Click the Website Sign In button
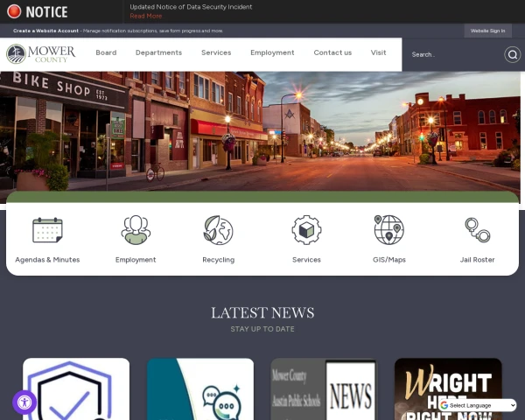Viewport: 525px width, 420px height. (488, 31)
